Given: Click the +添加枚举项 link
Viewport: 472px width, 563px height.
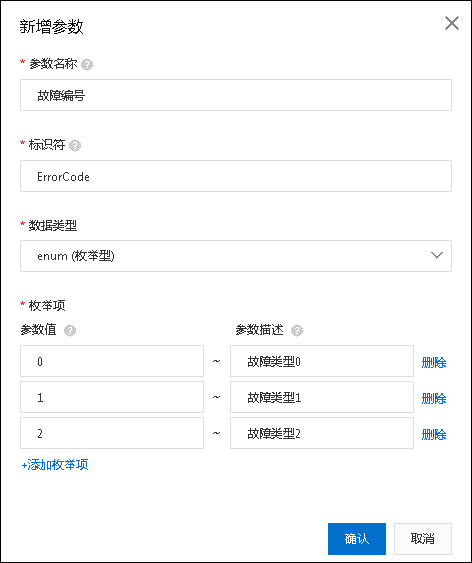Looking at the screenshot, I should pos(55,465).
